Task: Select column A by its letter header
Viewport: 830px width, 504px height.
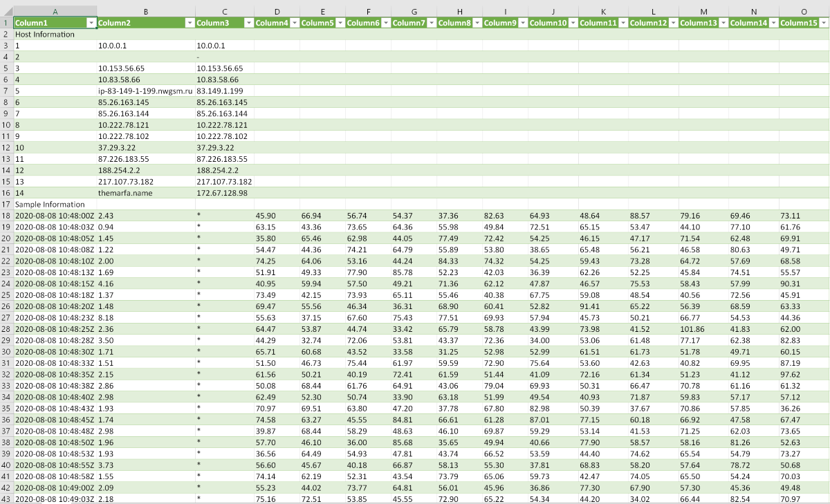Action: point(55,12)
